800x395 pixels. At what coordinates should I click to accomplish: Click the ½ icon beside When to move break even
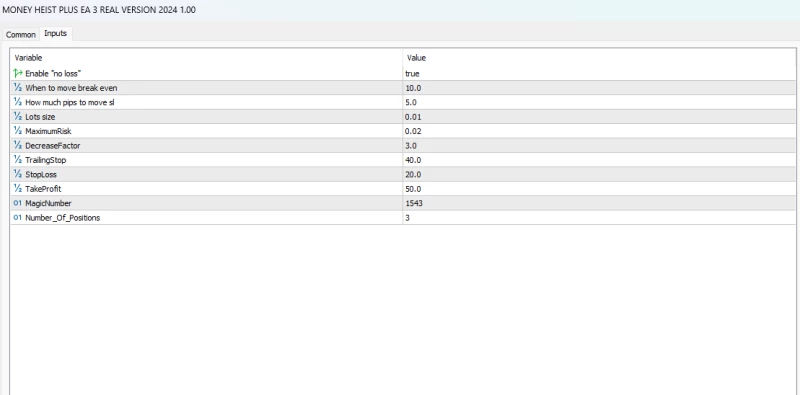[x=18, y=88]
